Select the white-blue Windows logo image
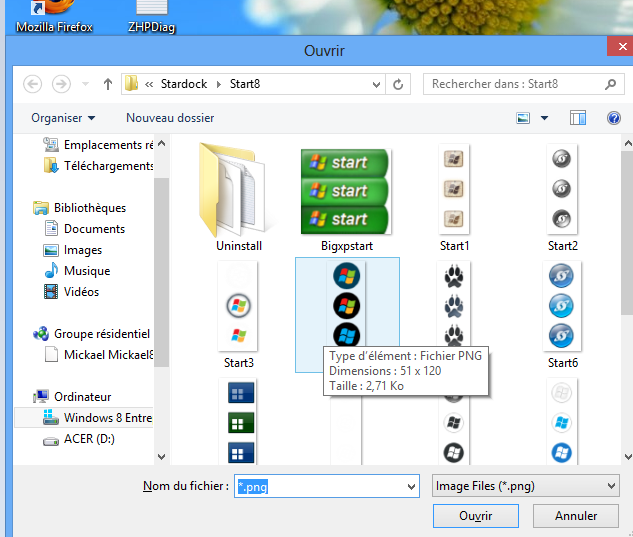633x537 pixels. point(562,422)
